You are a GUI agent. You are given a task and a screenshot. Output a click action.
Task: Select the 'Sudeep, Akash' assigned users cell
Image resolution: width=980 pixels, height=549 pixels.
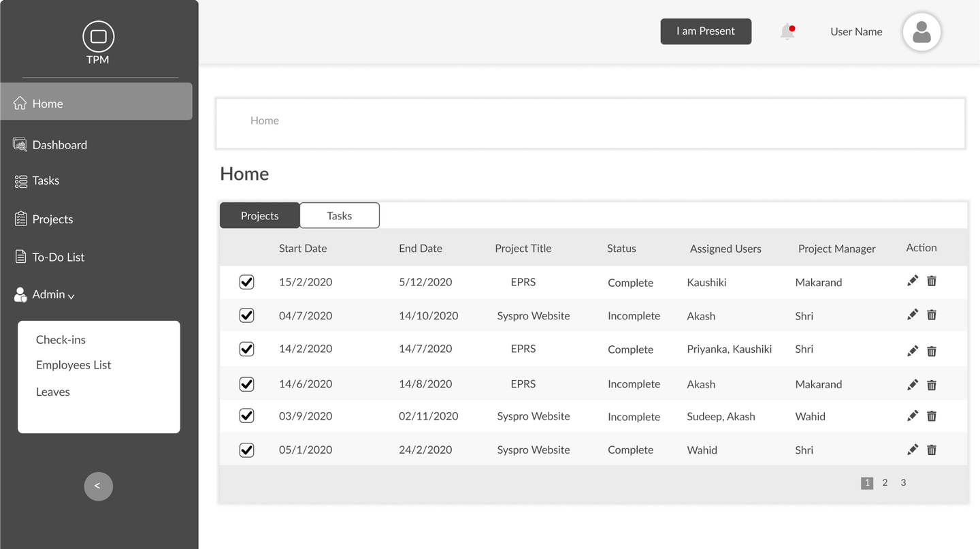tap(721, 416)
